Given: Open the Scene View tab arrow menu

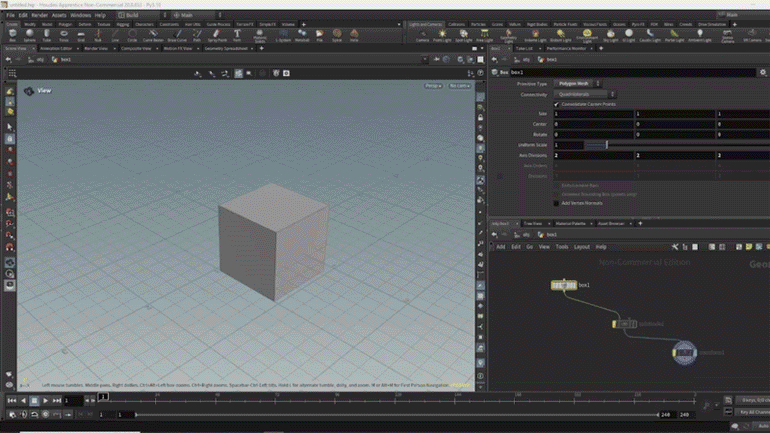Looking at the screenshot, I should pos(33,49).
